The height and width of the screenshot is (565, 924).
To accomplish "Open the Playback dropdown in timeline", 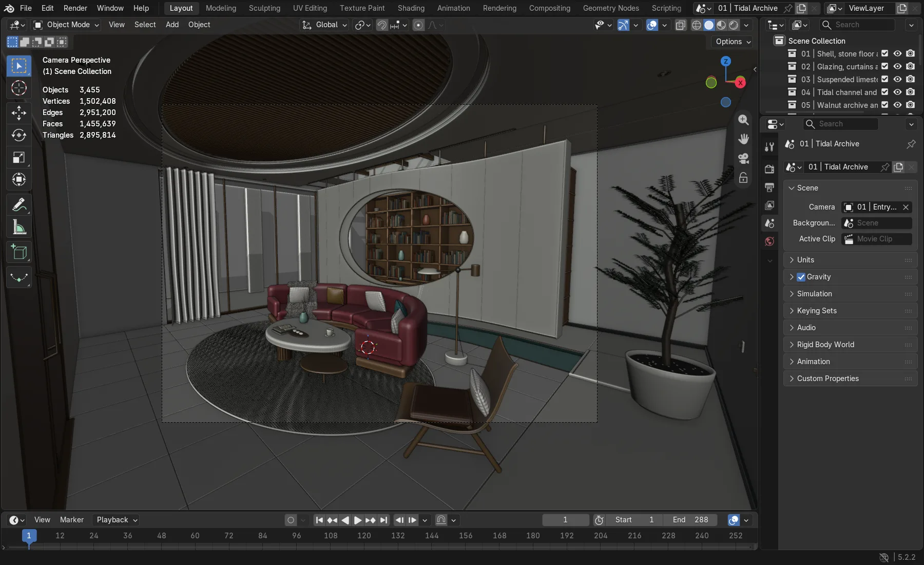I will (117, 520).
